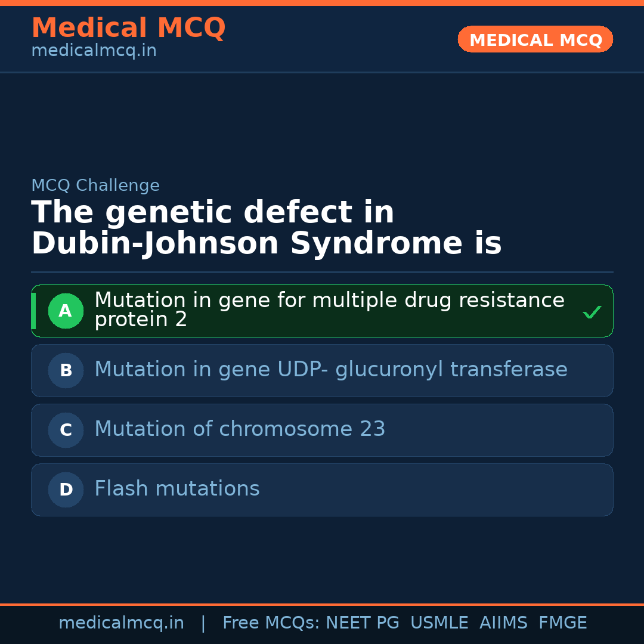Image resolution: width=644 pixels, height=644 pixels.
Task: Open the medicalmcq.in link in the footer
Action: [121, 623]
